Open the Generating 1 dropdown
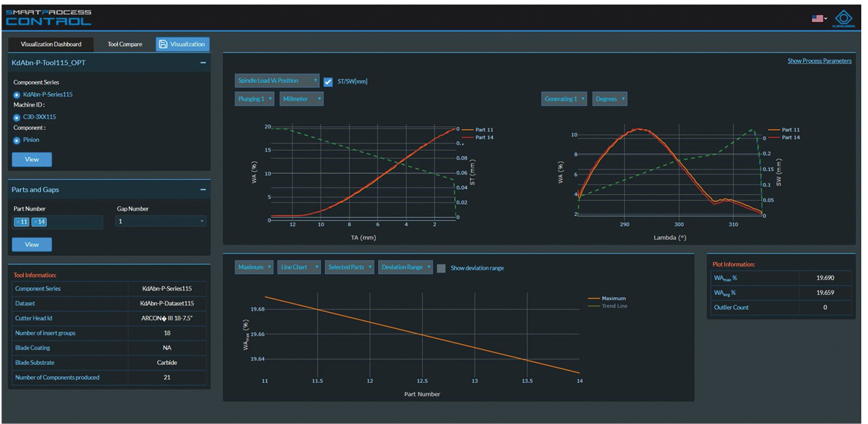 click(x=564, y=99)
